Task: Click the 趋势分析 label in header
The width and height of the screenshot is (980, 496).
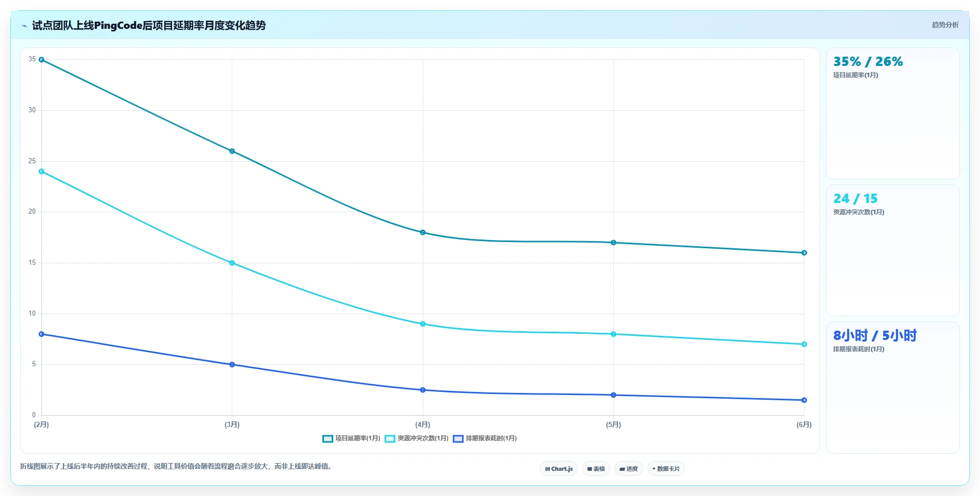Action: pyautogui.click(x=945, y=25)
